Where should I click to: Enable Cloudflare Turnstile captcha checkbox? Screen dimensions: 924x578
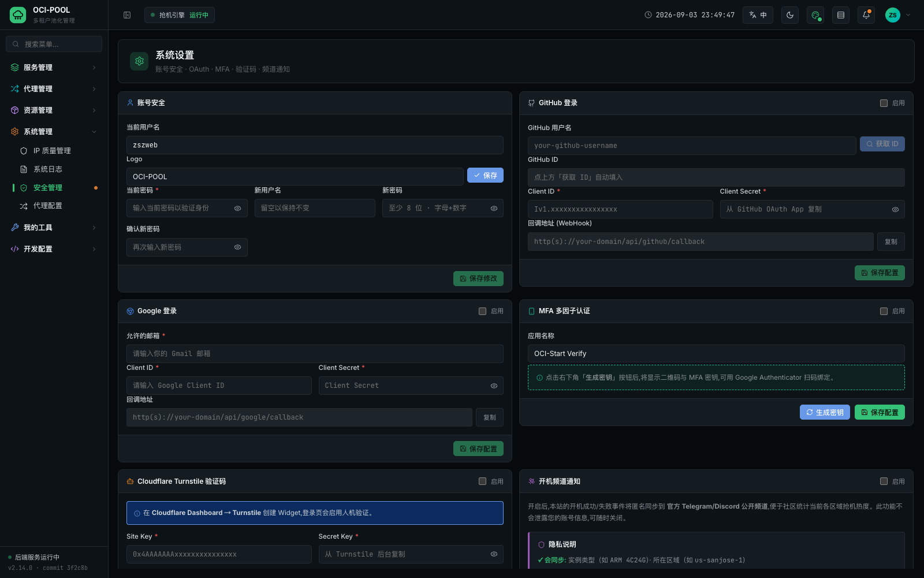click(482, 481)
